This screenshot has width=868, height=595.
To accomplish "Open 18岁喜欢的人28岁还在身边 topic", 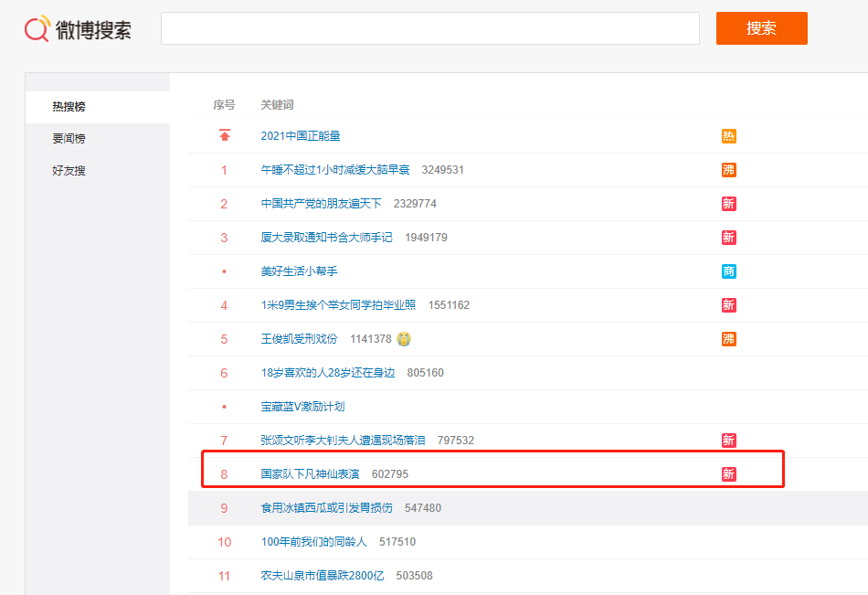I will (328, 373).
